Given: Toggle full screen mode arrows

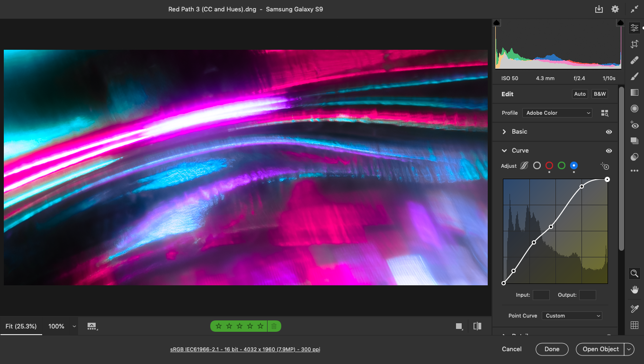Looking at the screenshot, I should click(x=635, y=9).
